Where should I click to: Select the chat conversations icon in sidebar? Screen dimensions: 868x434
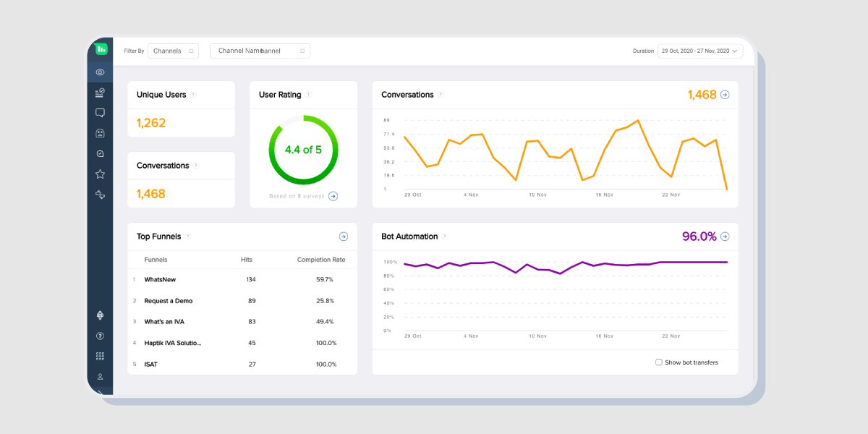(x=100, y=112)
